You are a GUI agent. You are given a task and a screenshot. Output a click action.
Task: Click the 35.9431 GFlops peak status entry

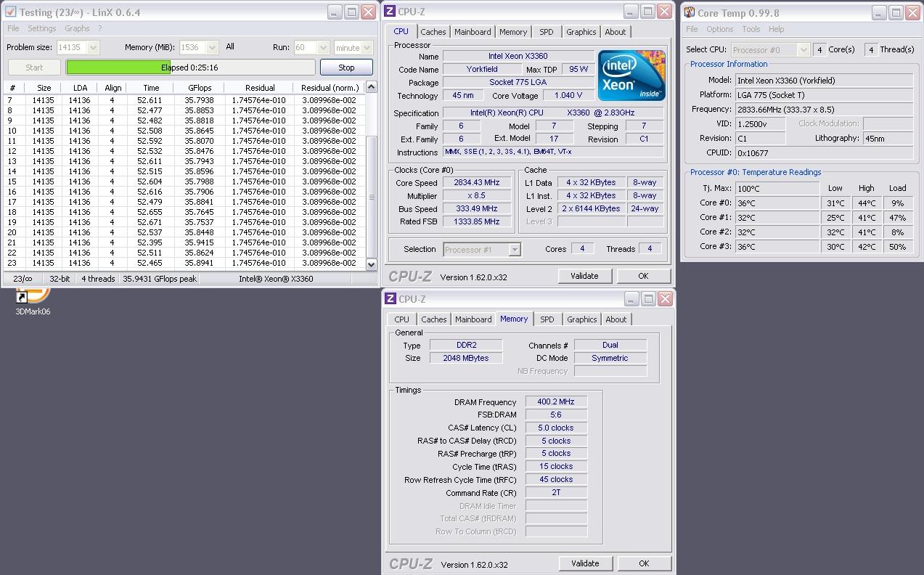pyautogui.click(x=160, y=279)
